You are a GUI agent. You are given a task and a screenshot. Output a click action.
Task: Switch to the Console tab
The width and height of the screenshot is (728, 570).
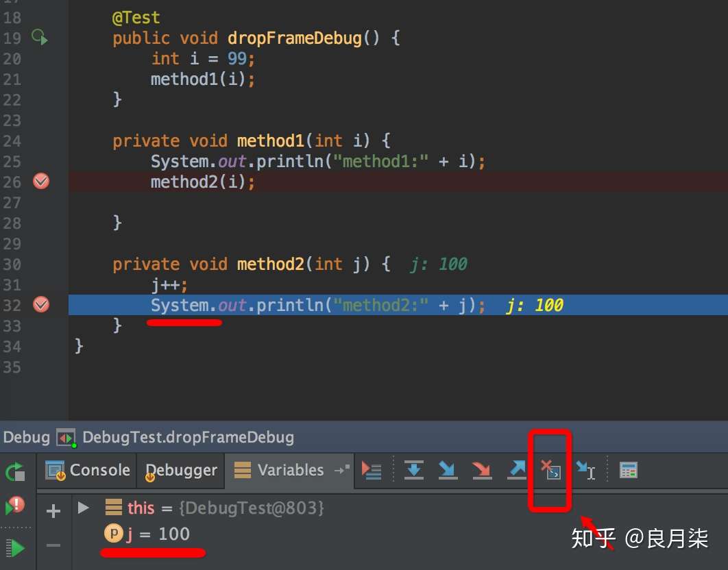88,470
